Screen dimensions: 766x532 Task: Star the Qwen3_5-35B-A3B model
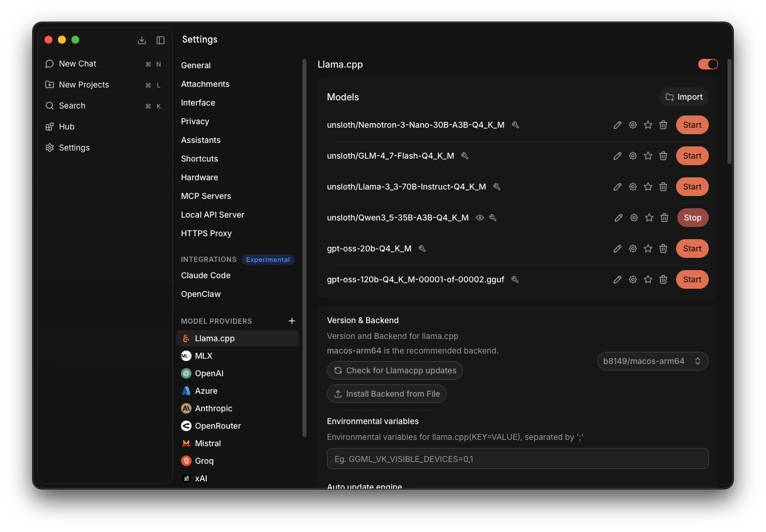coord(649,218)
